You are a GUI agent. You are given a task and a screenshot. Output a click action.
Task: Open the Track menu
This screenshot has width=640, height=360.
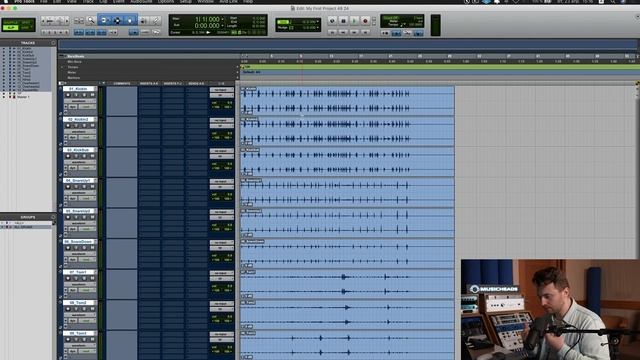(x=88, y=2)
